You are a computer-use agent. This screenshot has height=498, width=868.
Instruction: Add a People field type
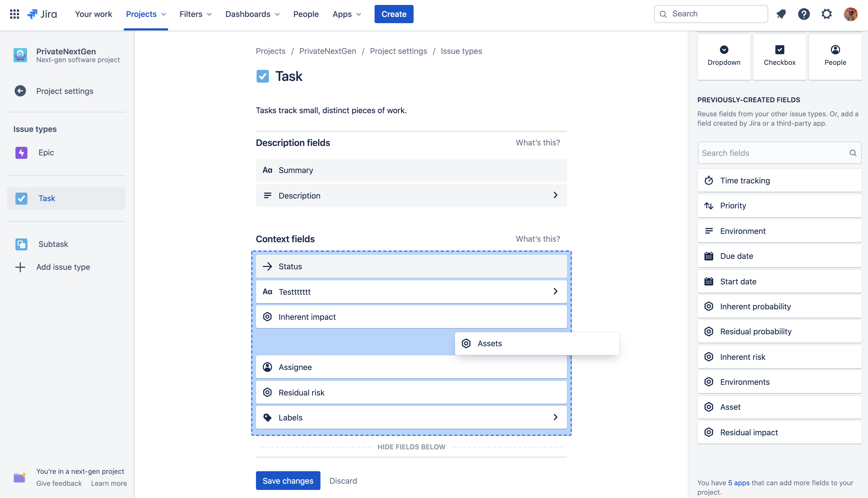pos(835,57)
